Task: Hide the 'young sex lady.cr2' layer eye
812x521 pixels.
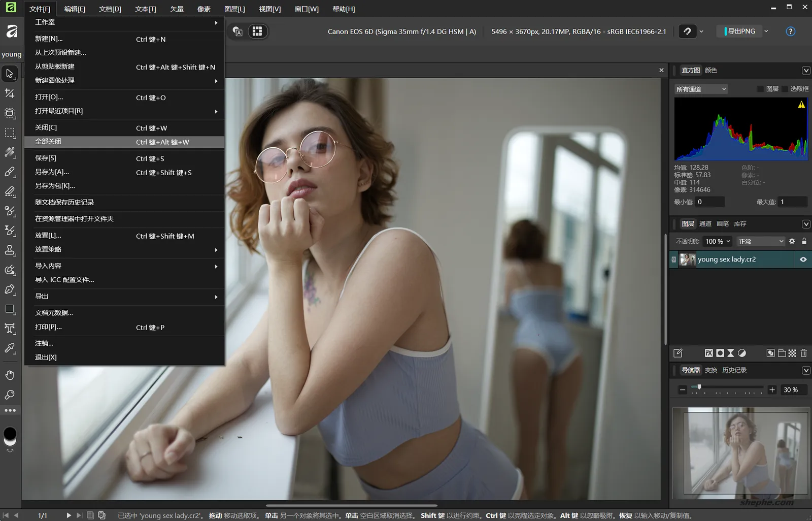Action: coord(803,259)
